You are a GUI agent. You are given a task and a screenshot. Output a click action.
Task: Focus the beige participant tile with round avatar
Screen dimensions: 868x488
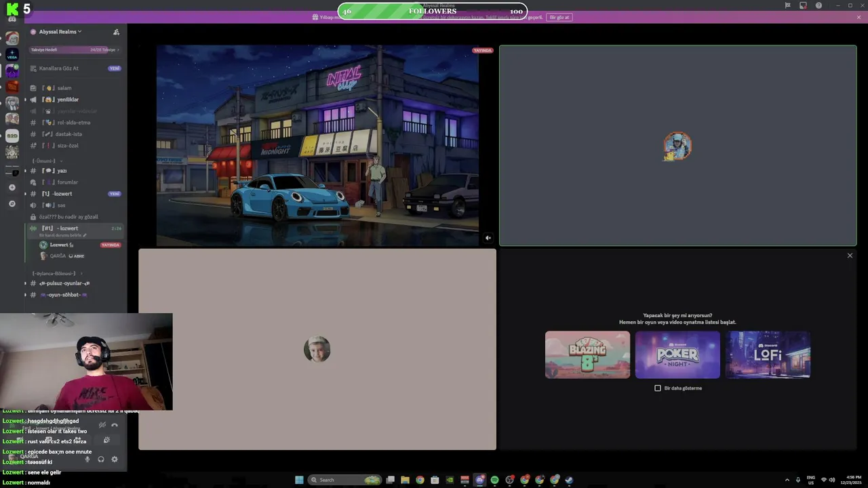pos(317,349)
